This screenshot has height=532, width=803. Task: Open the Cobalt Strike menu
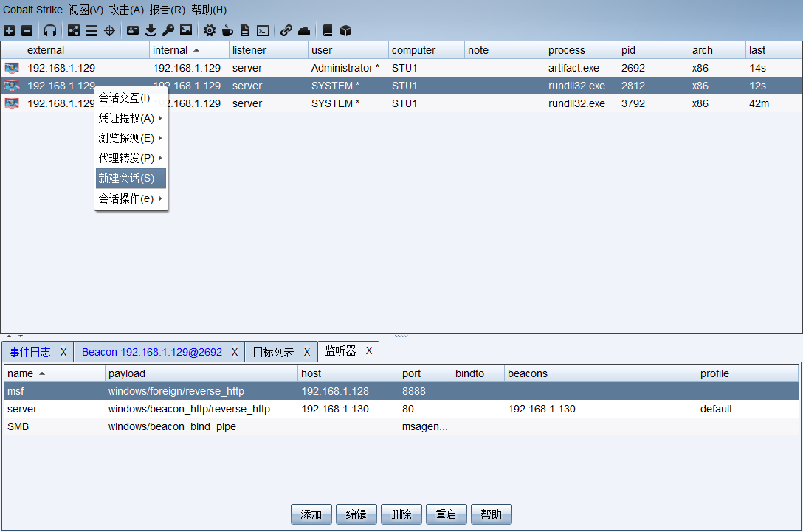32,10
